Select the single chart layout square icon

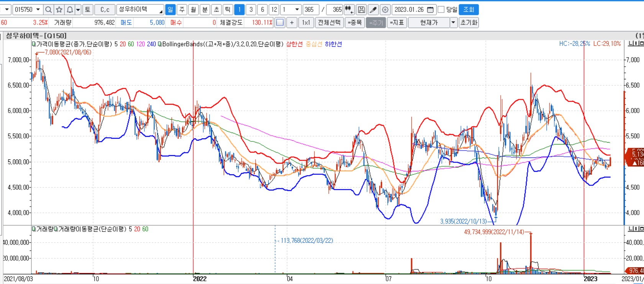tap(280, 23)
